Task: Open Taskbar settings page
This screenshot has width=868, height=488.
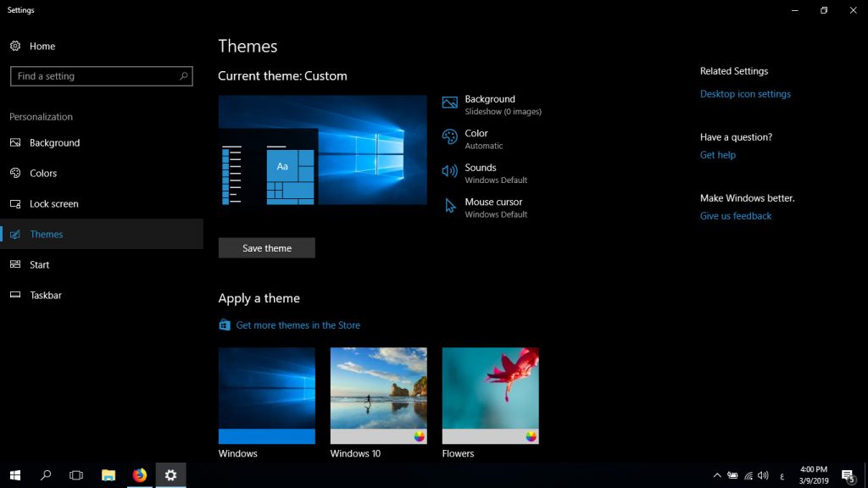Action: (x=102, y=295)
